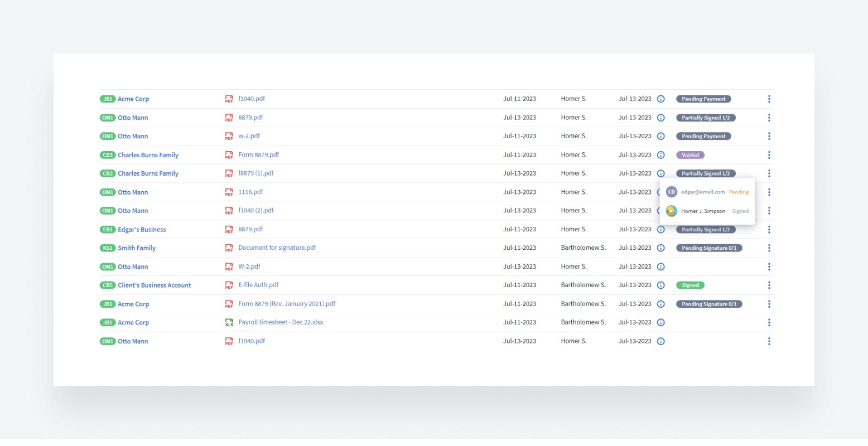Click the purple Voided status badge
Viewport: 868px width, 446px height.
[x=690, y=155]
